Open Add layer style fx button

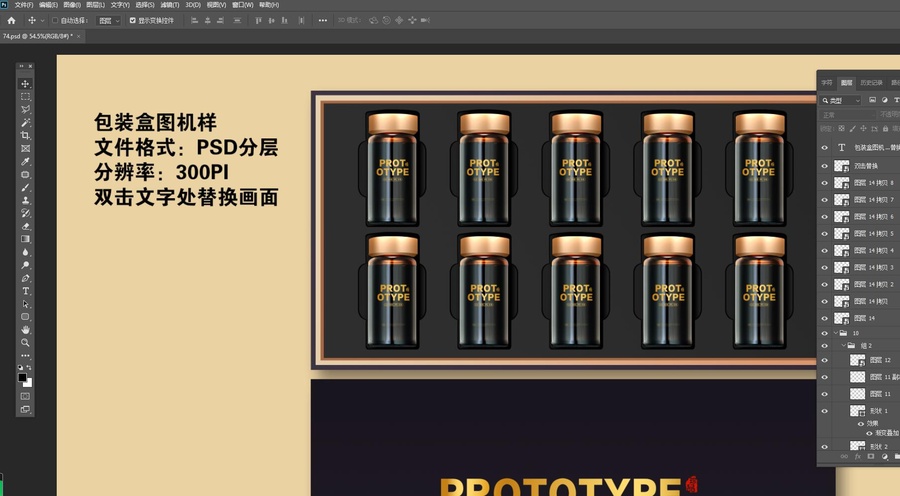click(858, 457)
